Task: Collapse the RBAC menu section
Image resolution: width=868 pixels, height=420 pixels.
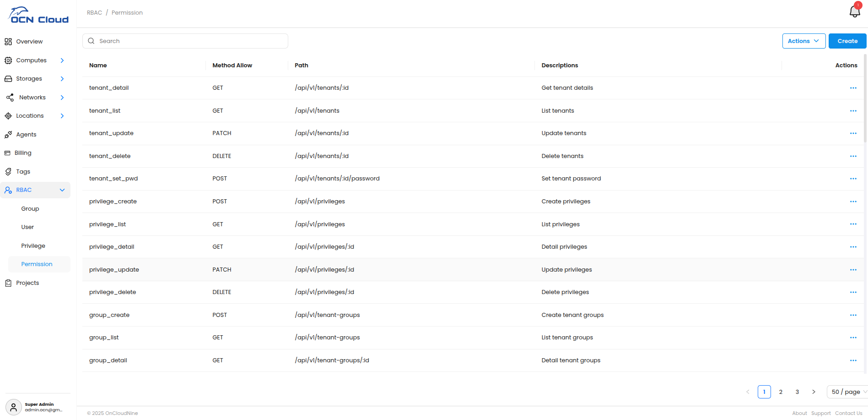Action: [62, 190]
